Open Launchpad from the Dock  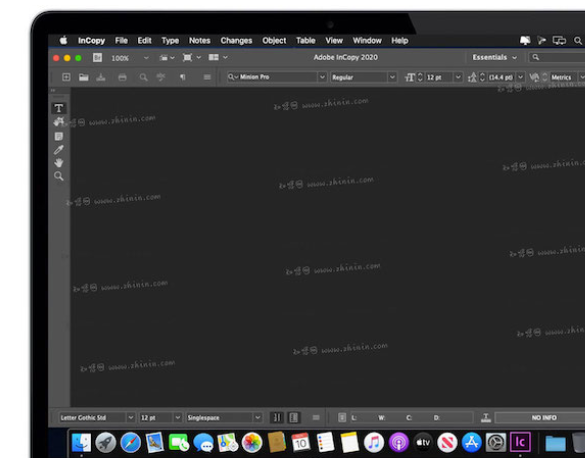(106, 443)
